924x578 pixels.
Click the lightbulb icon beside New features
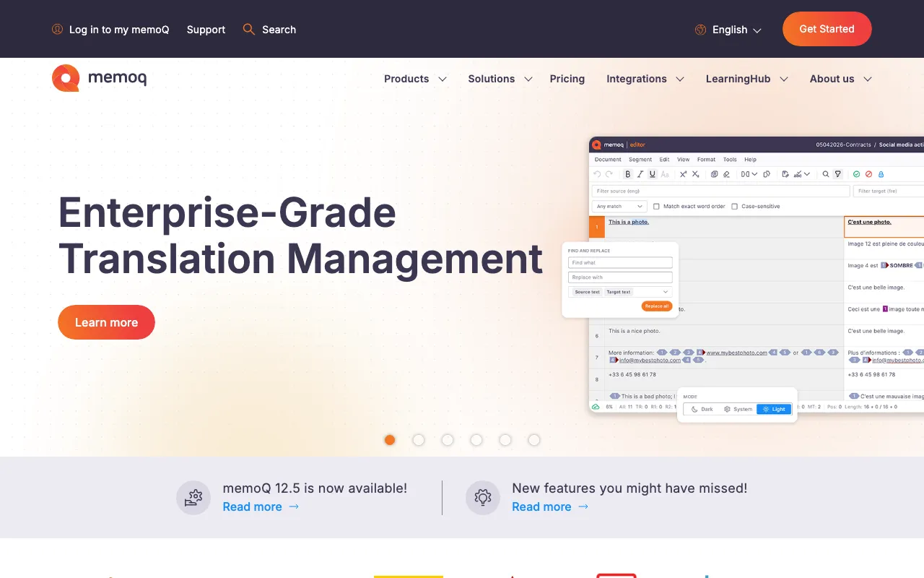click(483, 498)
